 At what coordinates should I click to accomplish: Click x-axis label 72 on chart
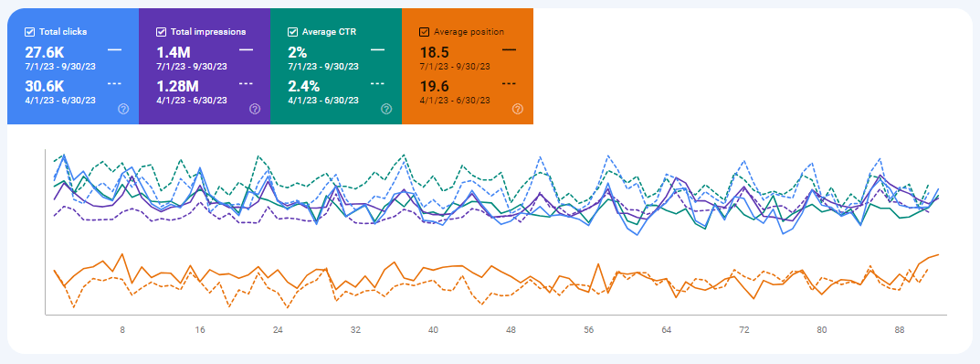[x=743, y=330]
